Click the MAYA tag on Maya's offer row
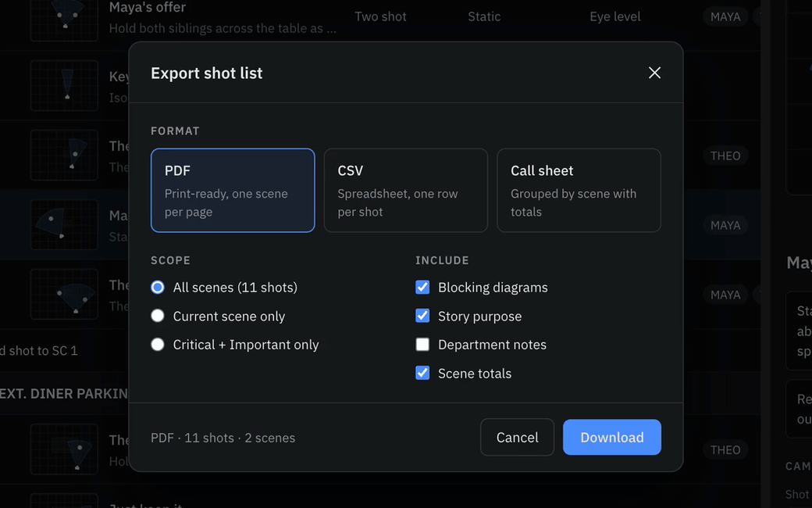The image size is (812, 508). pos(725,16)
